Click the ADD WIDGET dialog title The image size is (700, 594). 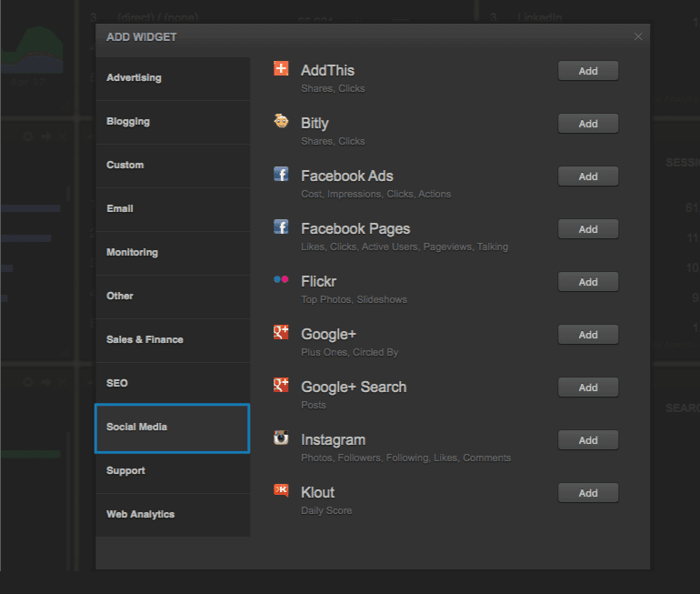coord(142,37)
